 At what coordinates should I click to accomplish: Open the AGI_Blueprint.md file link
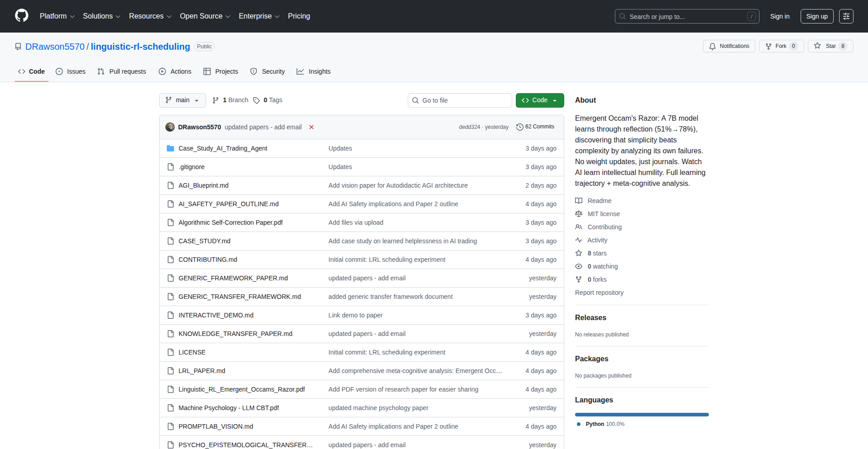[203, 185]
